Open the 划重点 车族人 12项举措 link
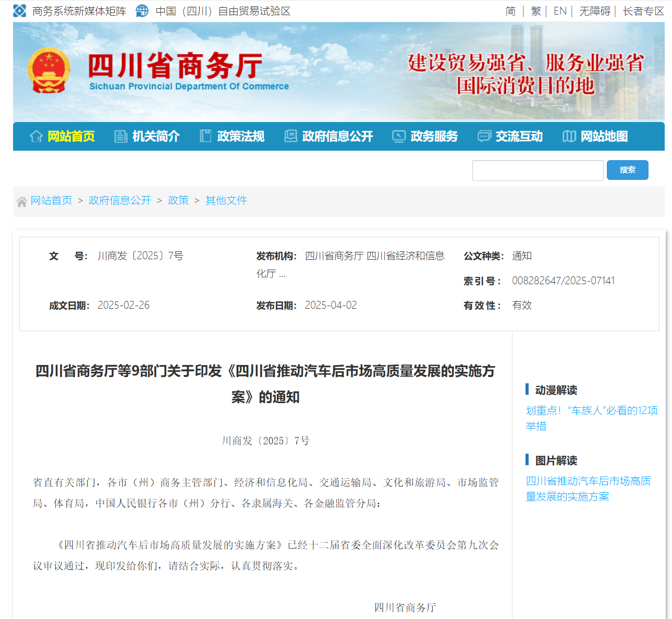The image size is (672, 619). (x=591, y=418)
